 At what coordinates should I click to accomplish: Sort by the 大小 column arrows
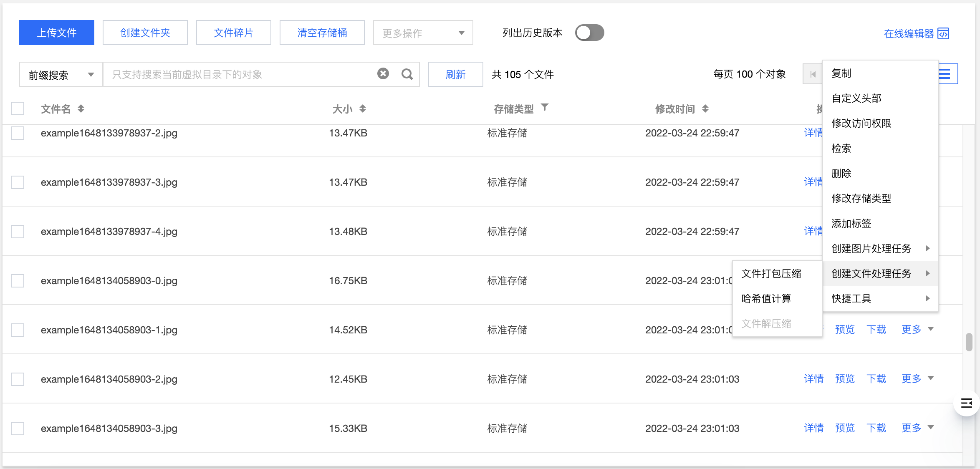[363, 108]
